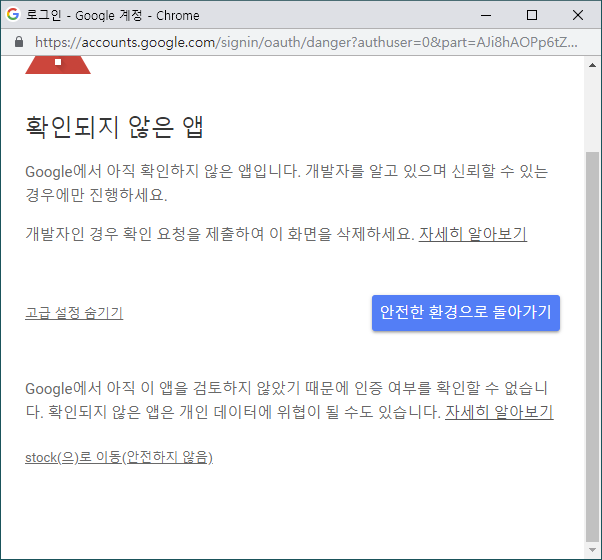Minimize the Chrome sign-in window

click(x=486, y=15)
